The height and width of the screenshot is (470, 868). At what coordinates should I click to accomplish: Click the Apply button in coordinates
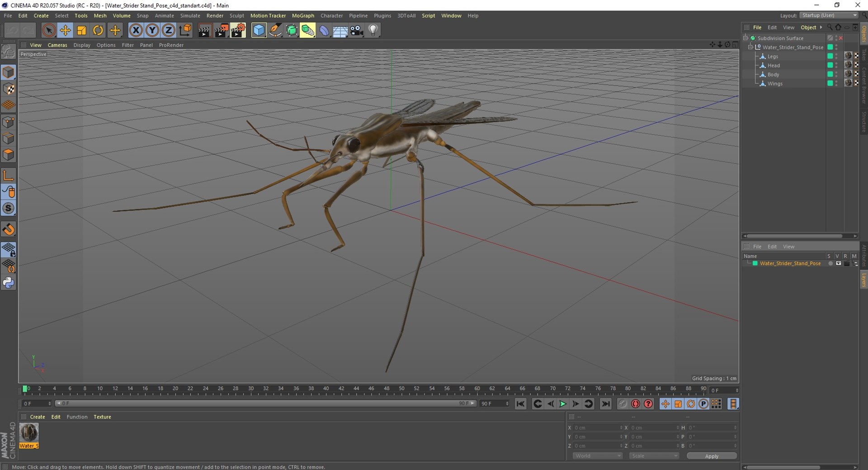[712, 456]
